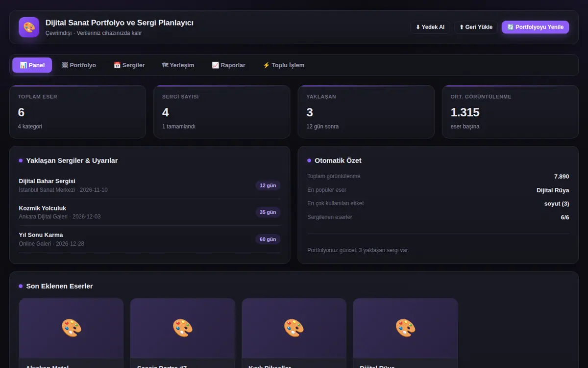Open the Dijital Rüya artwork card thumbnail
The image size is (588, 368).
tap(405, 328)
